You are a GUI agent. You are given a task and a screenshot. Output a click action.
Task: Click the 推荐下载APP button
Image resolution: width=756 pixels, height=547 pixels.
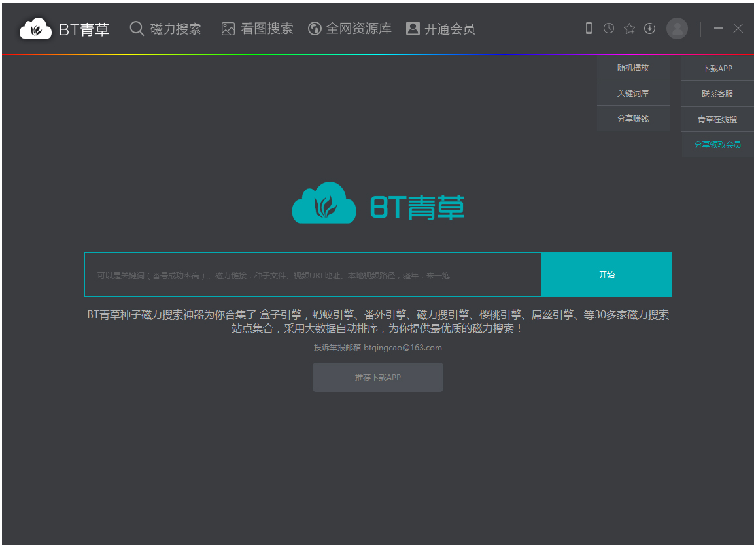[x=378, y=377]
